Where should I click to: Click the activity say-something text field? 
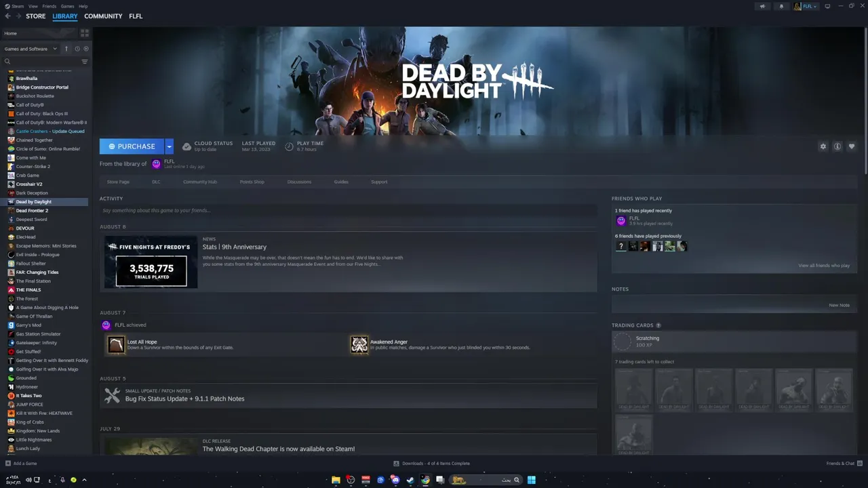tap(347, 211)
